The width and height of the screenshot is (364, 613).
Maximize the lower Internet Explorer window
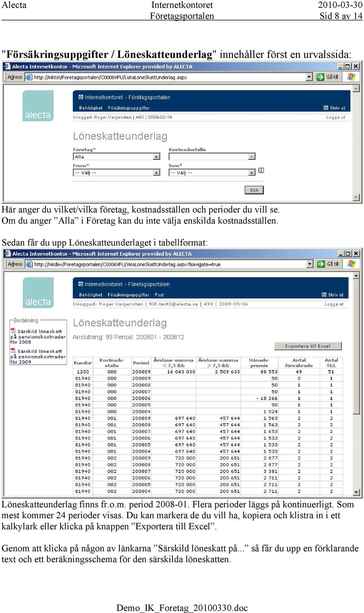348,254
